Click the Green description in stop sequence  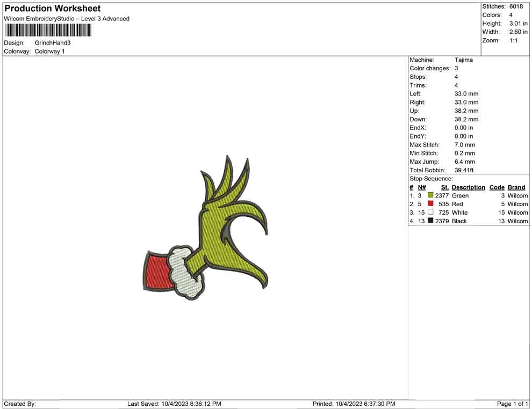pyautogui.click(x=460, y=196)
